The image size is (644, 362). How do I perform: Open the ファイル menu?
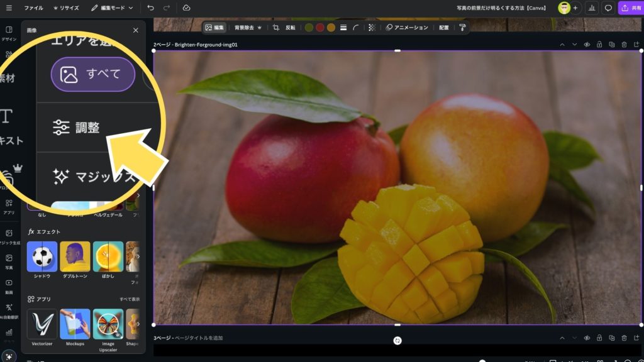[33, 8]
